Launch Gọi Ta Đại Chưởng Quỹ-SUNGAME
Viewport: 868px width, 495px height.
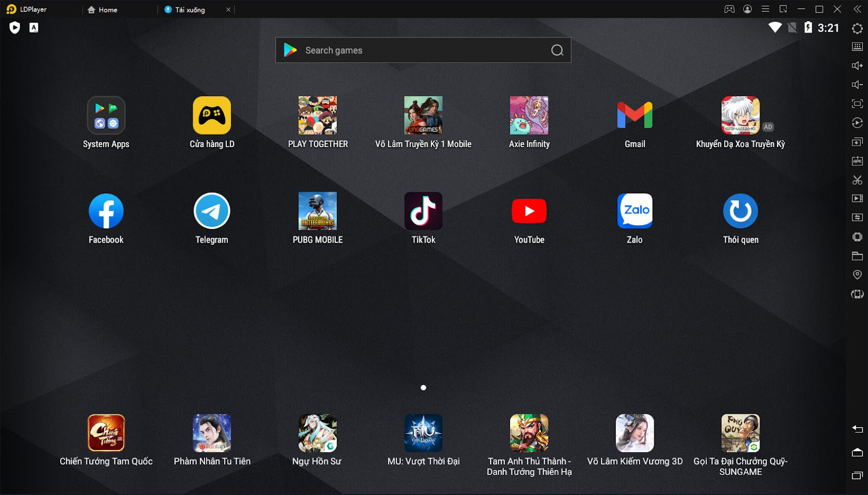point(741,433)
